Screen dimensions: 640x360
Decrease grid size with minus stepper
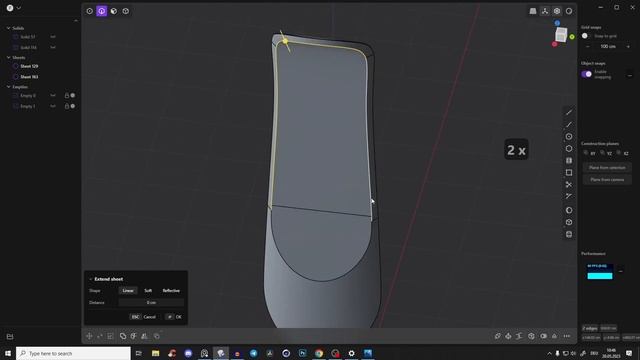pyautogui.click(x=588, y=47)
